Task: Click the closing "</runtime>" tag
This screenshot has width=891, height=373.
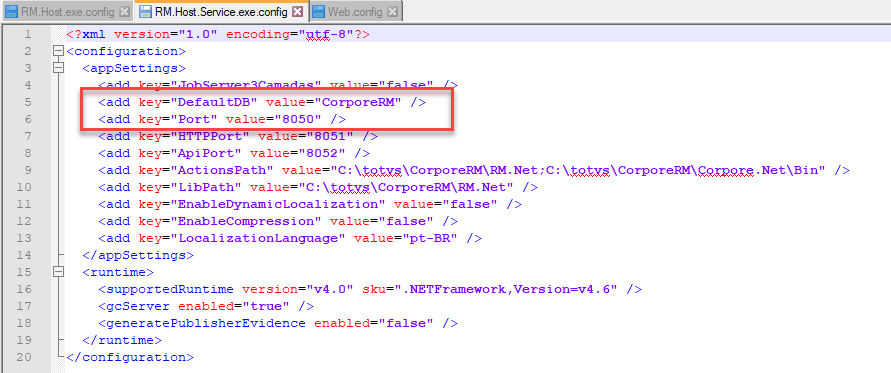Action: pyautogui.click(x=122, y=341)
